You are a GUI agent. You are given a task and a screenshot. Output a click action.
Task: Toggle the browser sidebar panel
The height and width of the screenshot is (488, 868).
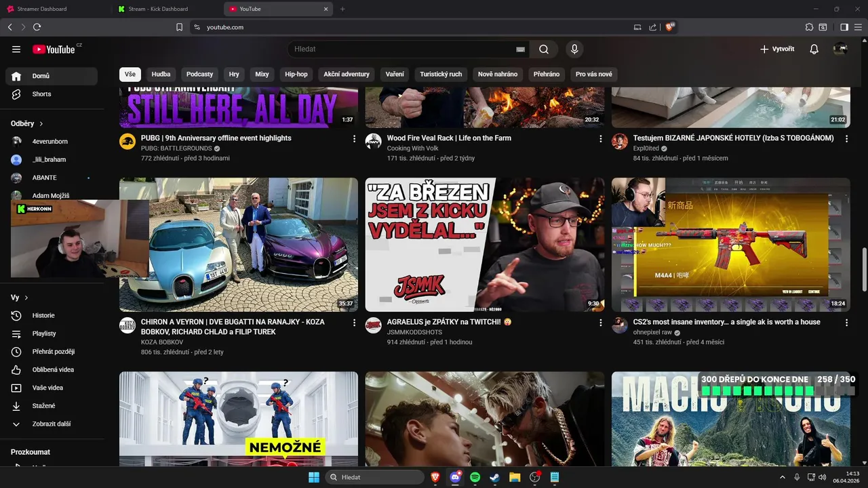844,27
